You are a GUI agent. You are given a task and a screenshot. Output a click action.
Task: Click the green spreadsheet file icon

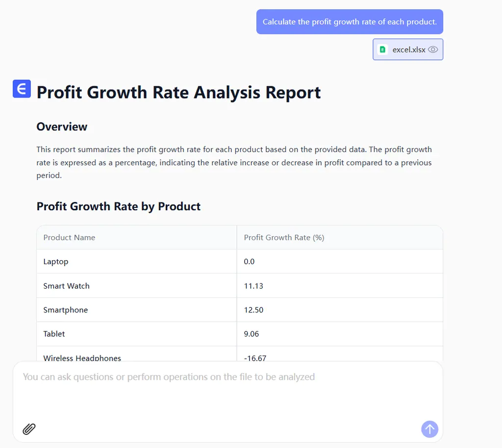tap(383, 50)
